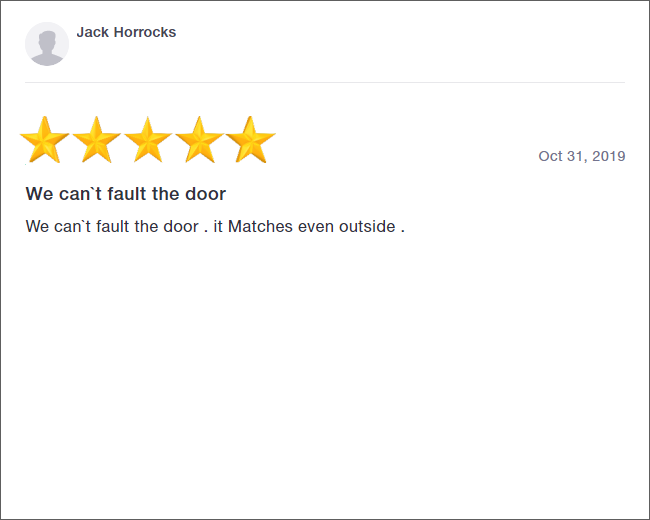Select the second rating star
The height and width of the screenshot is (520, 650).
(x=97, y=140)
